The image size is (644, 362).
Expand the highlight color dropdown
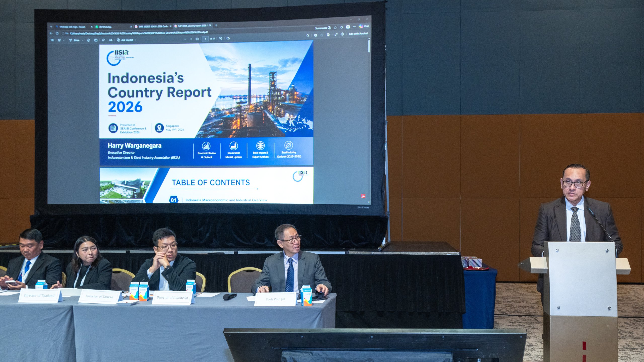[x=64, y=40]
